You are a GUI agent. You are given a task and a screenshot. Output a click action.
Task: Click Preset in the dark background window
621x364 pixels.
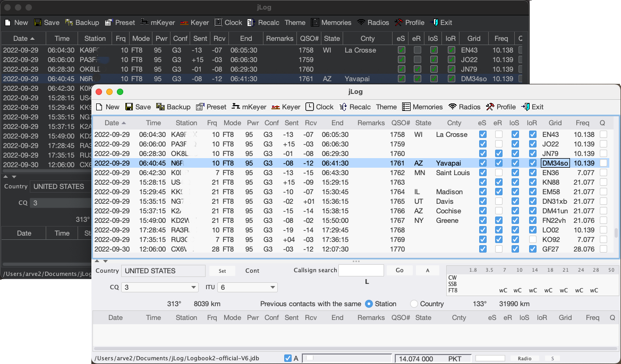click(120, 22)
